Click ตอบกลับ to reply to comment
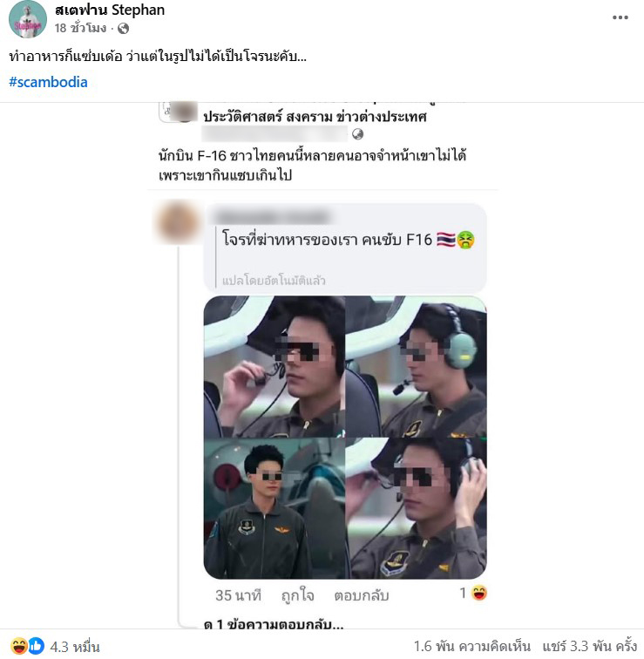The height and width of the screenshot is (659, 644). tap(362, 595)
